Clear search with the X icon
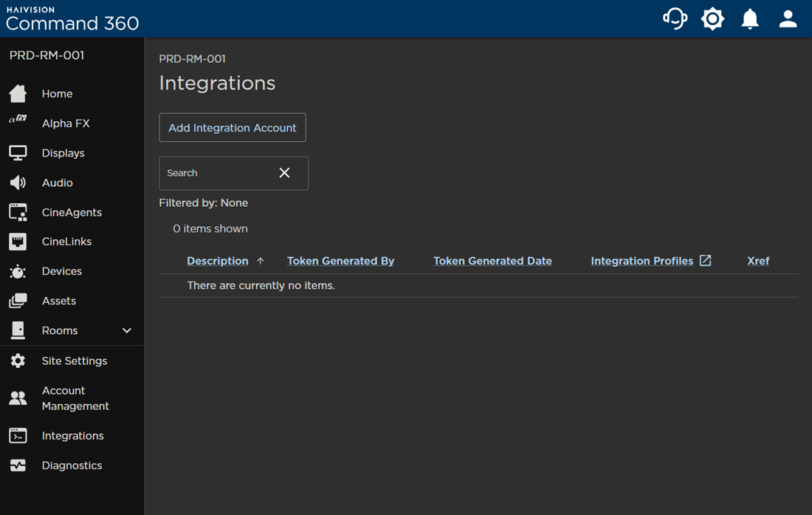Viewport: 812px width, 515px height. [284, 173]
